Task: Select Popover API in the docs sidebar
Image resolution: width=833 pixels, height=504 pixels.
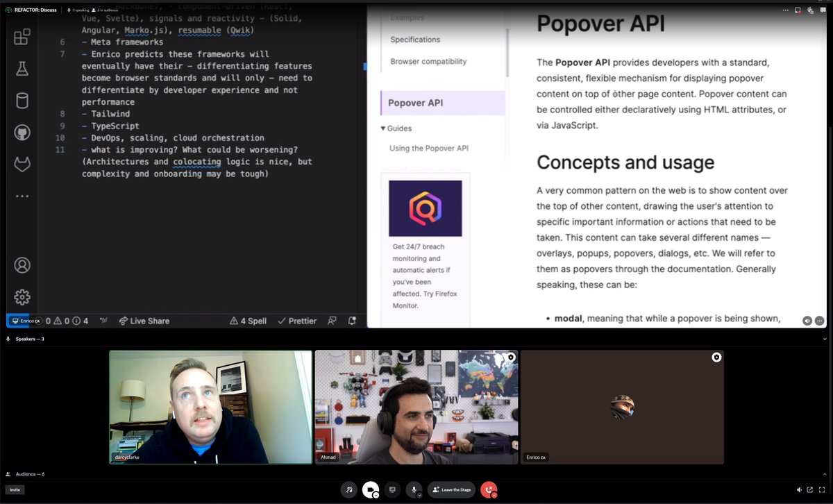Action: point(416,102)
